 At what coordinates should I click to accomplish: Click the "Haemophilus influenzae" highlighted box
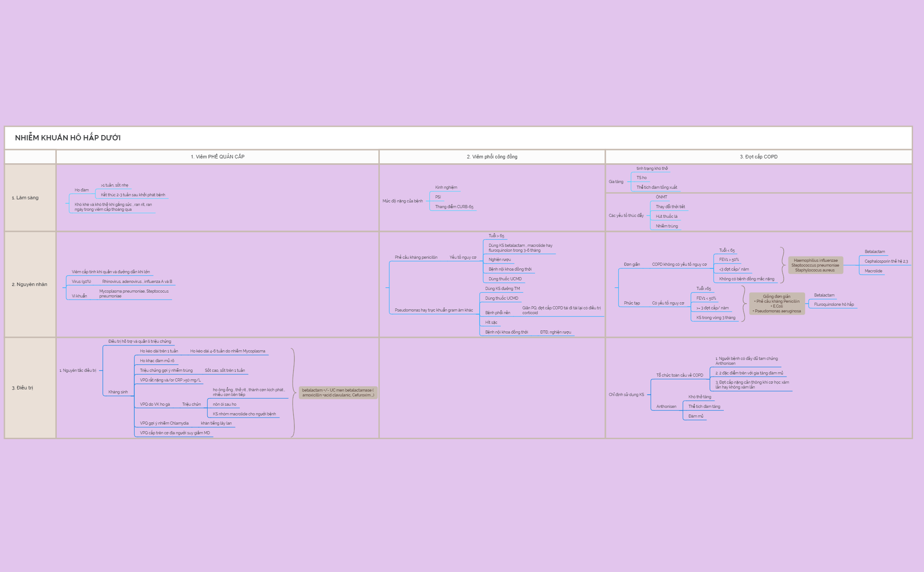(815, 266)
